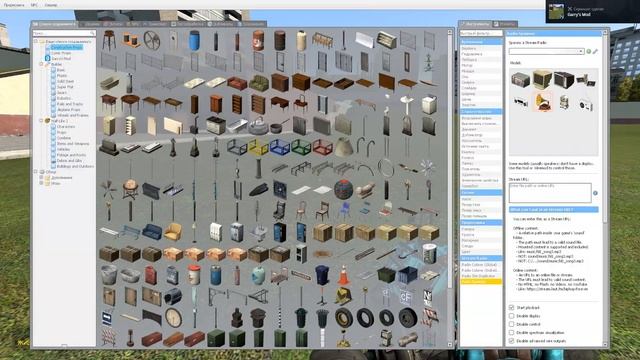Screen dimensions: 640x360
Task: Select the Radio Colorer (Global) tool
Action: (480, 264)
